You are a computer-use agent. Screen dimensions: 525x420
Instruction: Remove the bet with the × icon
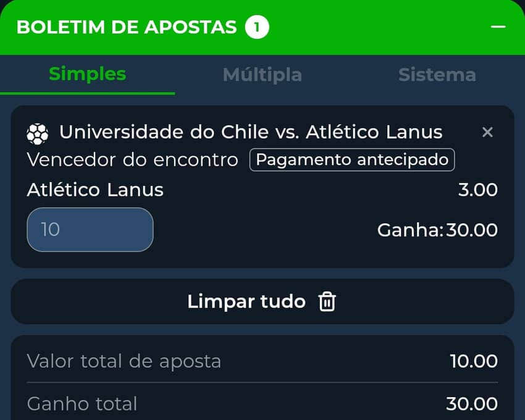pos(487,132)
